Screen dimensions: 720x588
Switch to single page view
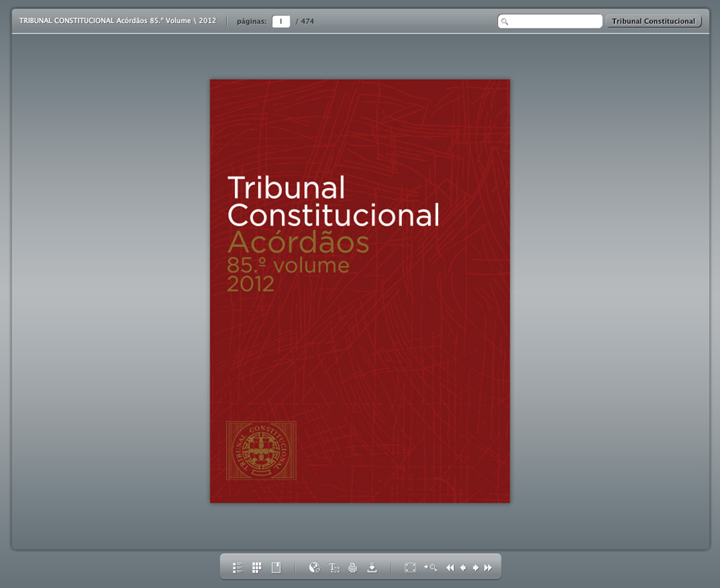point(276,567)
